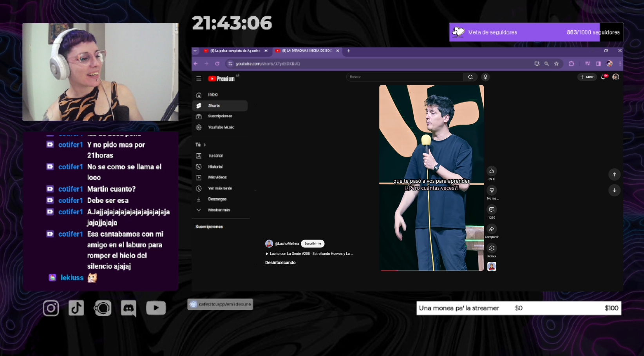The width and height of the screenshot is (644, 356).
Task: Share the Short via Compartir
Action: [x=492, y=229]
